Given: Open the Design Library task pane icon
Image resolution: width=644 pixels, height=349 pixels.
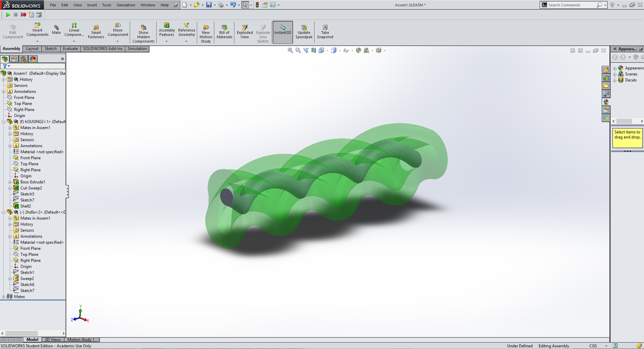Looking at the screenshot, I should point(606,78).
